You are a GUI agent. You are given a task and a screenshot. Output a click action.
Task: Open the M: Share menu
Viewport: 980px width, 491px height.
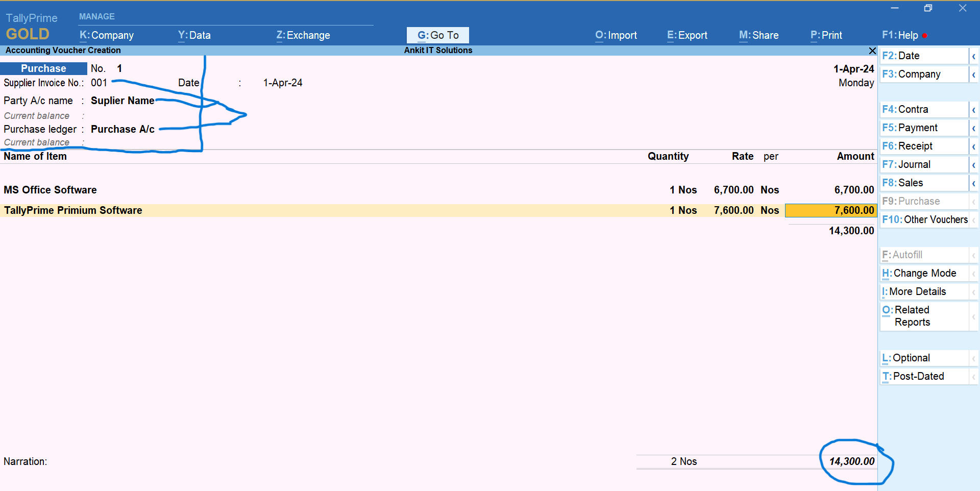(x=758, y=35)
